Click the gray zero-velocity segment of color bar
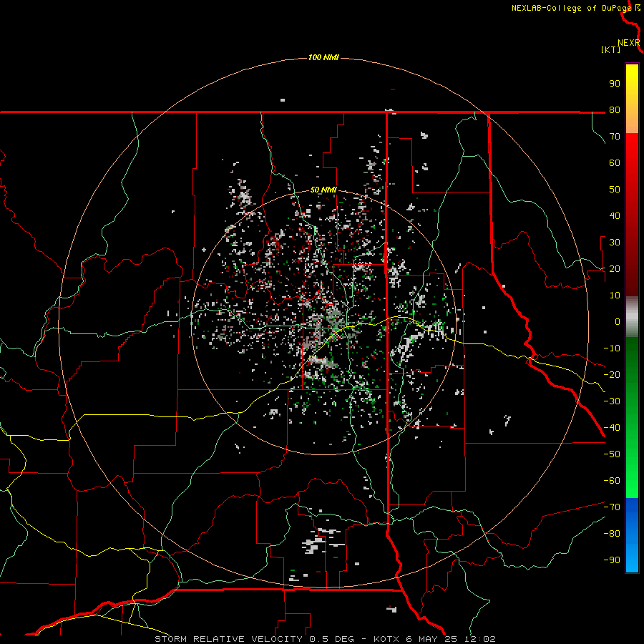644x644 pixels. [632, 317]
